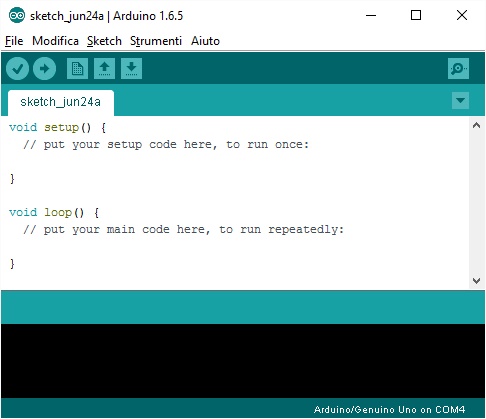Screen dimensions: 486x419
Task: Click the Verify checkmark button
Action: click(x=17, y=69)
